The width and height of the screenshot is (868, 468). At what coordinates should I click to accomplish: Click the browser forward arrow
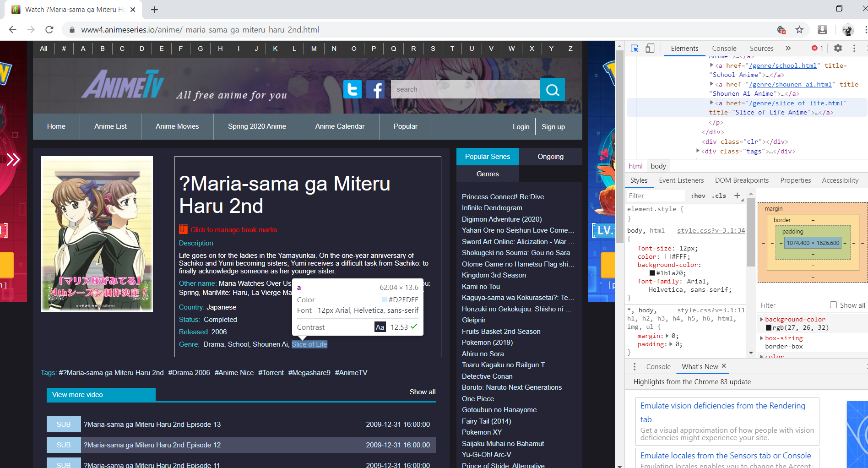(31, 30)
